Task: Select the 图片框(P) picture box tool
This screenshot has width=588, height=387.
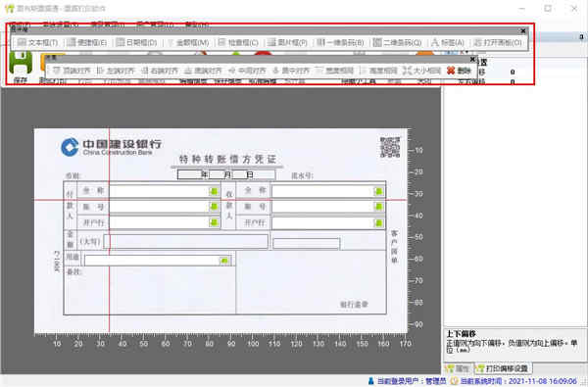Action: coord(287,43)
